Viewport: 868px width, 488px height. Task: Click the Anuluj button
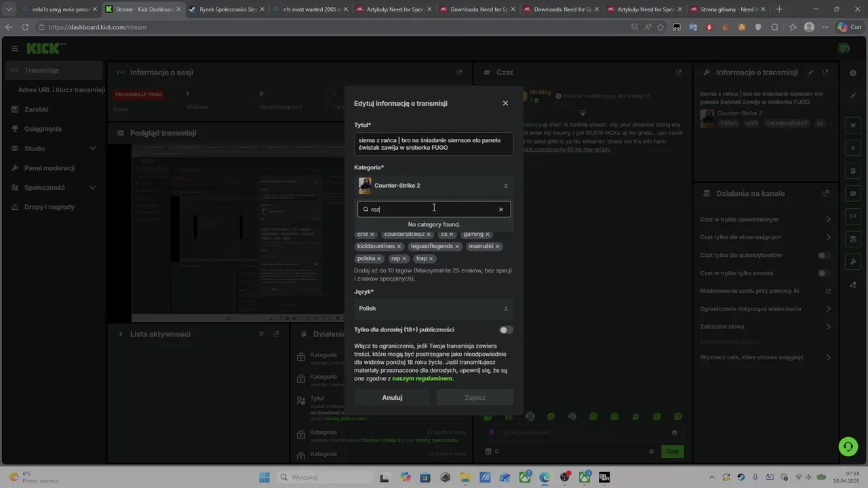[x=393, y=398]
